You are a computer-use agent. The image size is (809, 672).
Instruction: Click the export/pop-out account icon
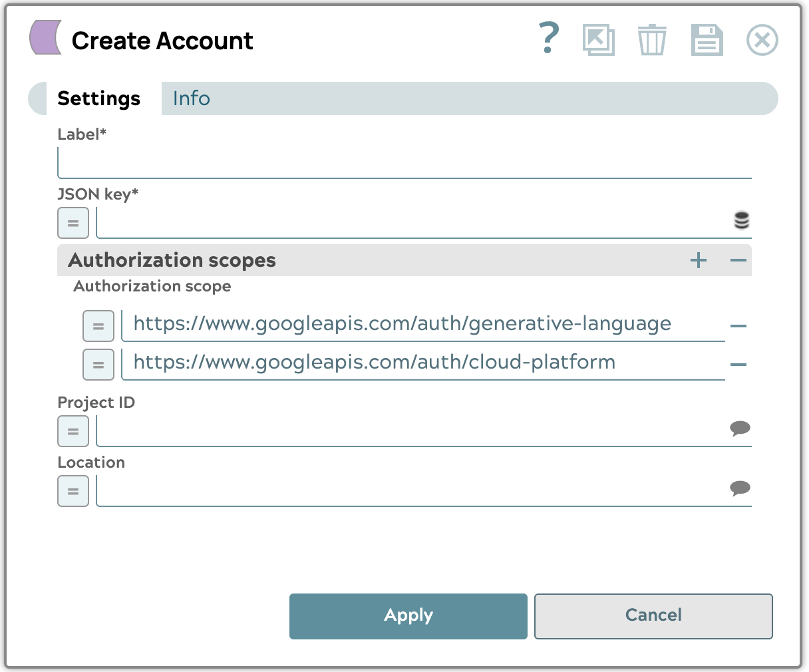pos(598,40)
